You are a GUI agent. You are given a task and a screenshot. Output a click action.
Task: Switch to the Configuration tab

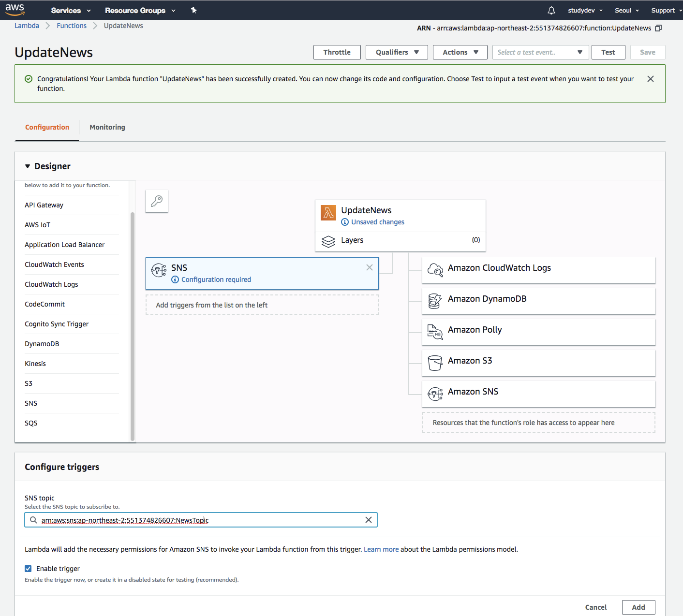47,127
